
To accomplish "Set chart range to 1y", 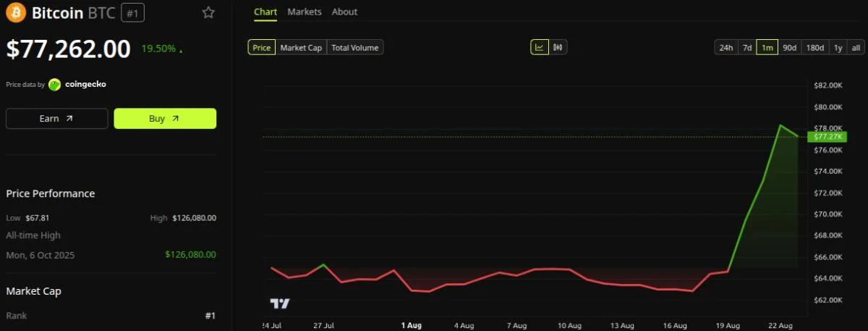I will 838,48.
